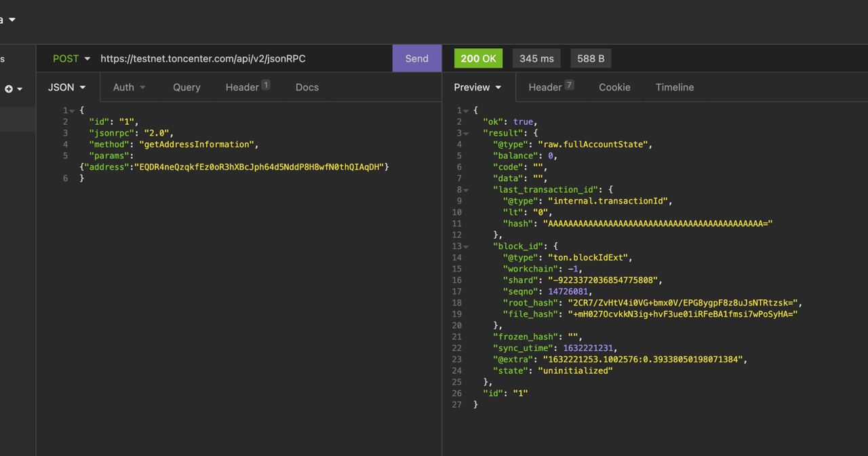Click the "data" line in response
Viewport: 868px width, 456px height.
520,178
